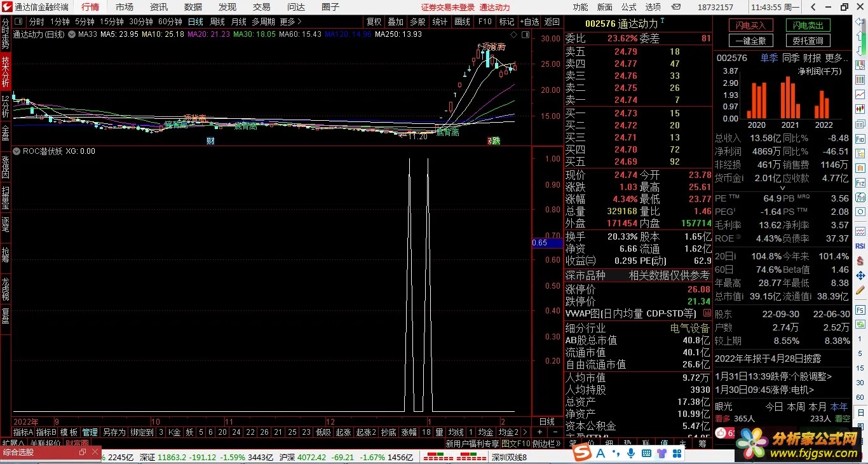
Task: Switch to 市场 top menu tab
Action: (x=125, y=7)
